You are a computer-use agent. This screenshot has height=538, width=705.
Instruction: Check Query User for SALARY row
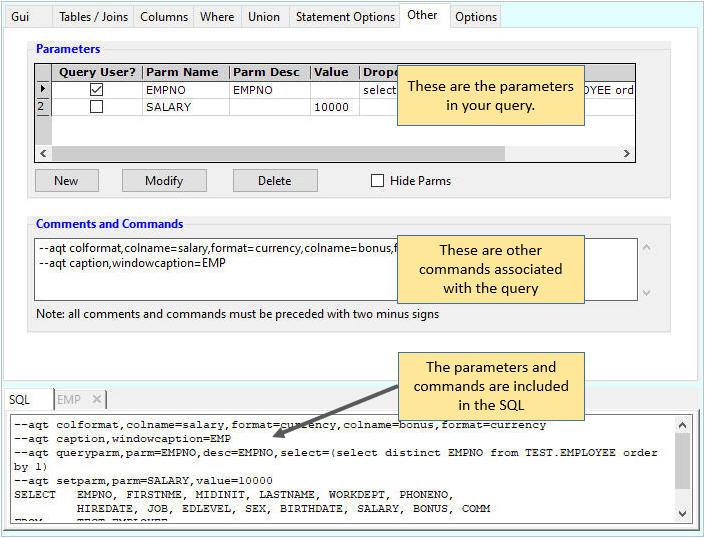click(96, 107)
